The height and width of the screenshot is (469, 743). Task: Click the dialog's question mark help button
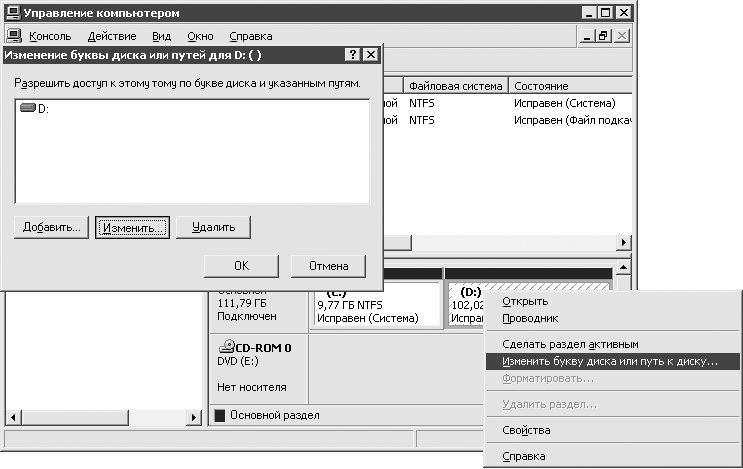tap(352, 54)
